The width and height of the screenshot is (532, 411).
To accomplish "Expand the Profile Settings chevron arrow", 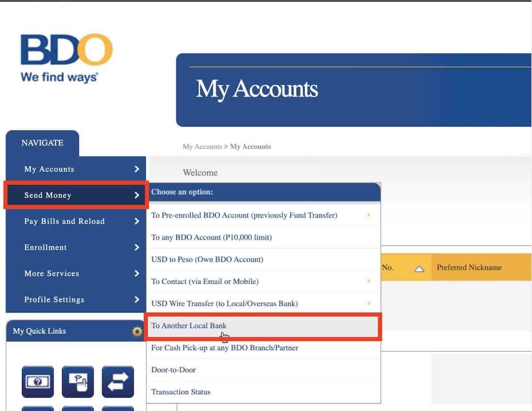I will (x=137, y=300).
